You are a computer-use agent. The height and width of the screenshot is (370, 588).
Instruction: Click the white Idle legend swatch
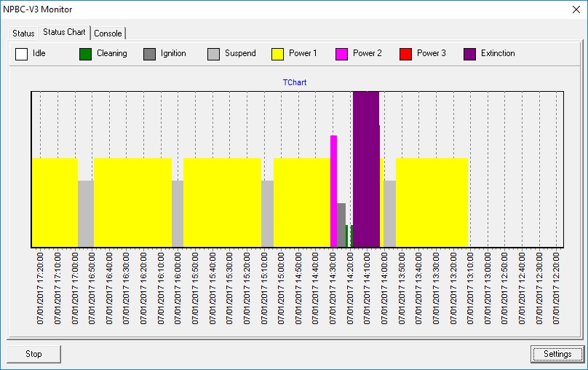(x=22, y=54)
